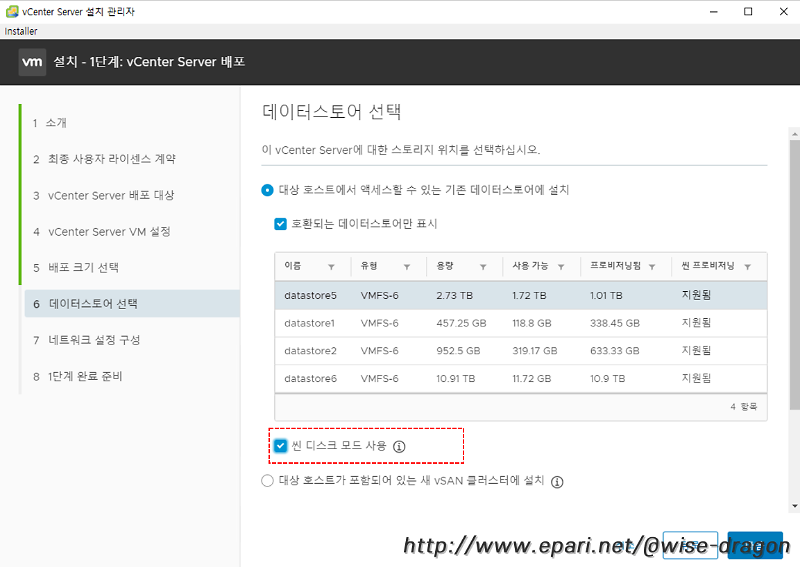Click 633.33 GB provisioned cell

(615, 351)
